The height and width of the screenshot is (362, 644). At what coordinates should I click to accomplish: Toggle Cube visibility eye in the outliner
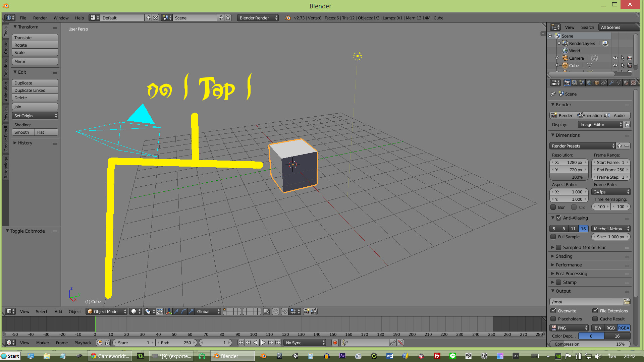click(x=615, y=65)
